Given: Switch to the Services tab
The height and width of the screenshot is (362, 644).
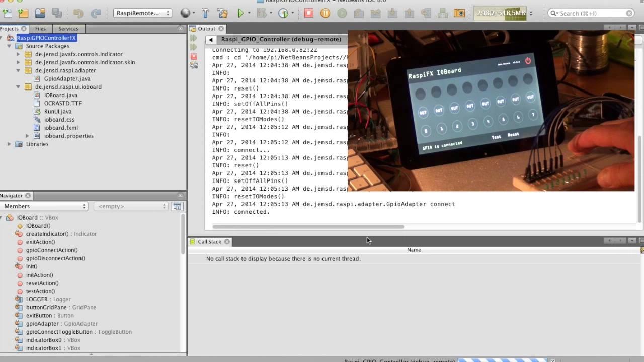Looking at the screenshot, I should click(x=68, y=29).
